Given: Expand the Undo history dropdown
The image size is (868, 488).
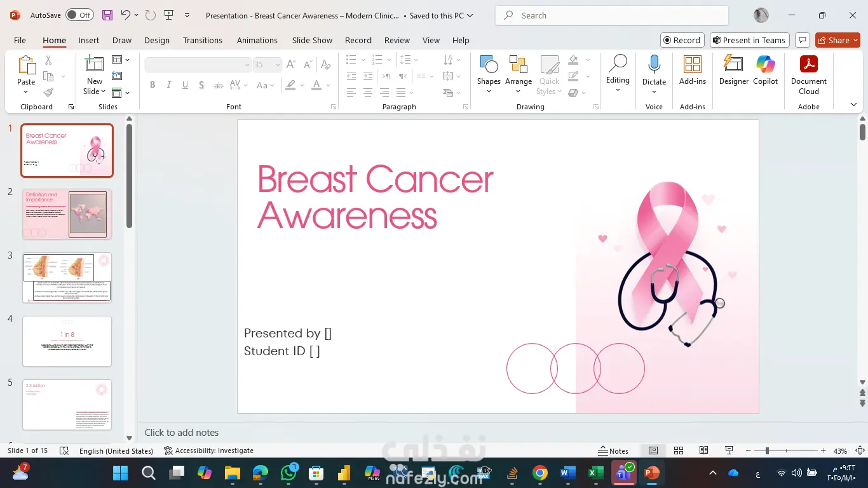Looking at the screenshot, I should pyautogui.click(x=136, y=15).
